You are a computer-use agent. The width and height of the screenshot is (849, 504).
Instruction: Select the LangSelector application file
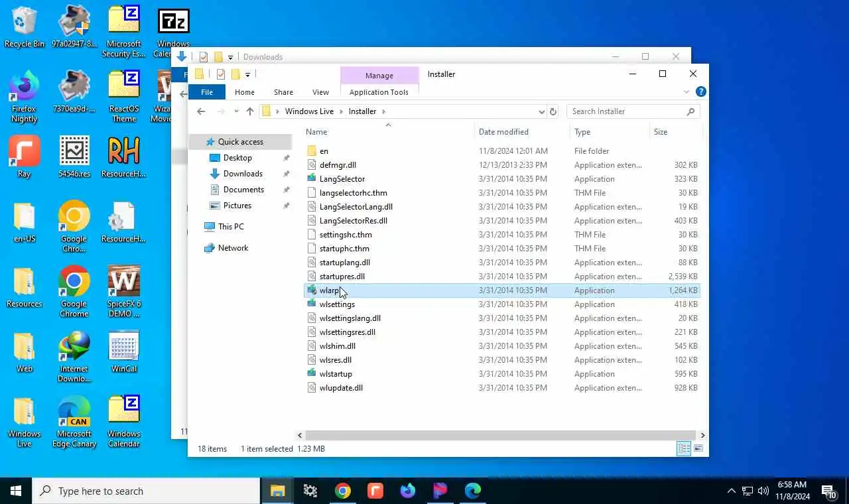[502, 179]
